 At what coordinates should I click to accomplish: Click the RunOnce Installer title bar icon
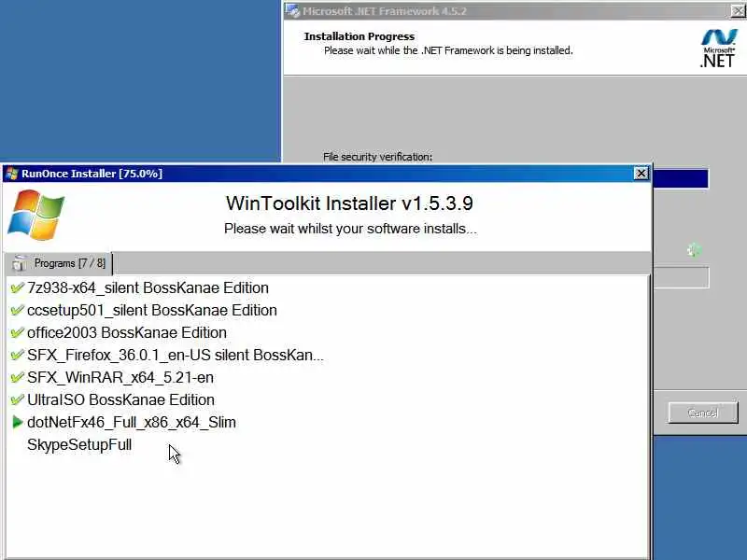(x=12, y=174)
